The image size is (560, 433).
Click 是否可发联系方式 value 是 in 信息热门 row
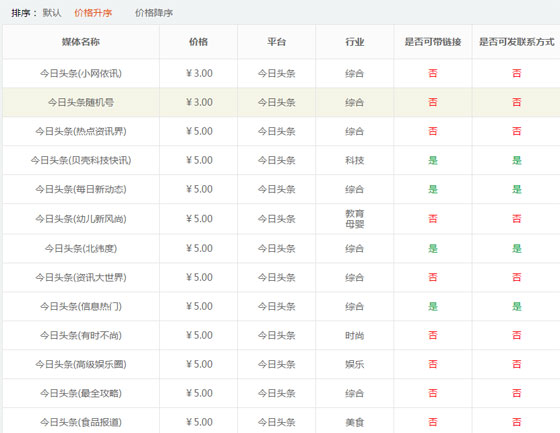tap(517, 307)
